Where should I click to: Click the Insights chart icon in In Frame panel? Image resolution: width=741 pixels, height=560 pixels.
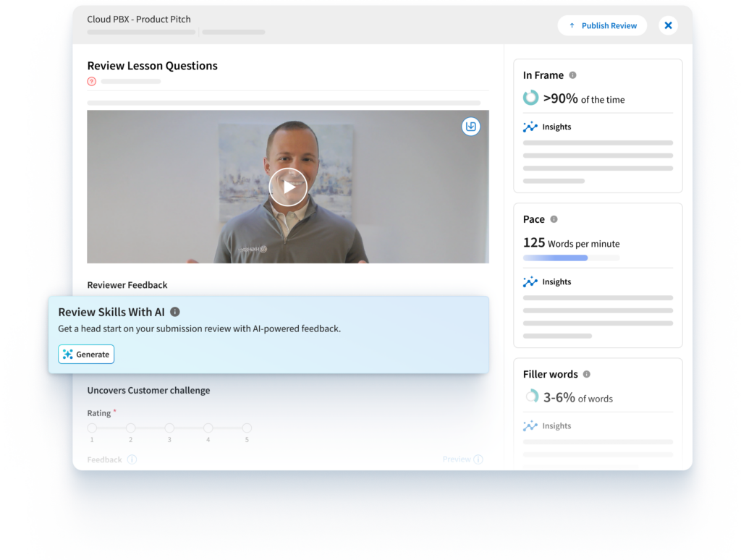530,127
